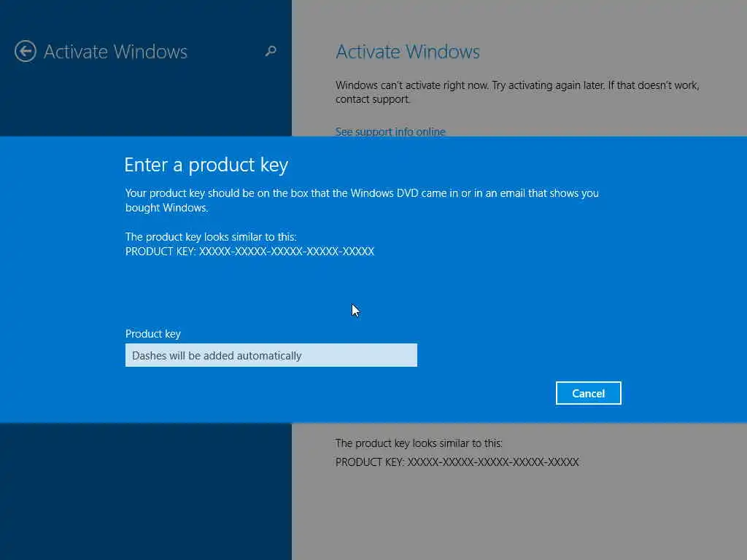This screenshot has height=560, width=747.
Task: Click the 'Windows can't activate right now' message
Action: (x=517, y=92)
